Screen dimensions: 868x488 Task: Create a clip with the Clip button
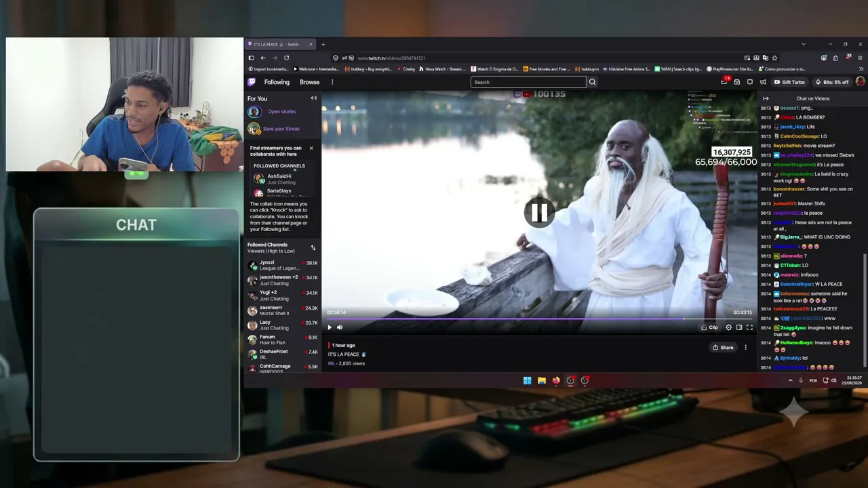click(x=710, y=327)
